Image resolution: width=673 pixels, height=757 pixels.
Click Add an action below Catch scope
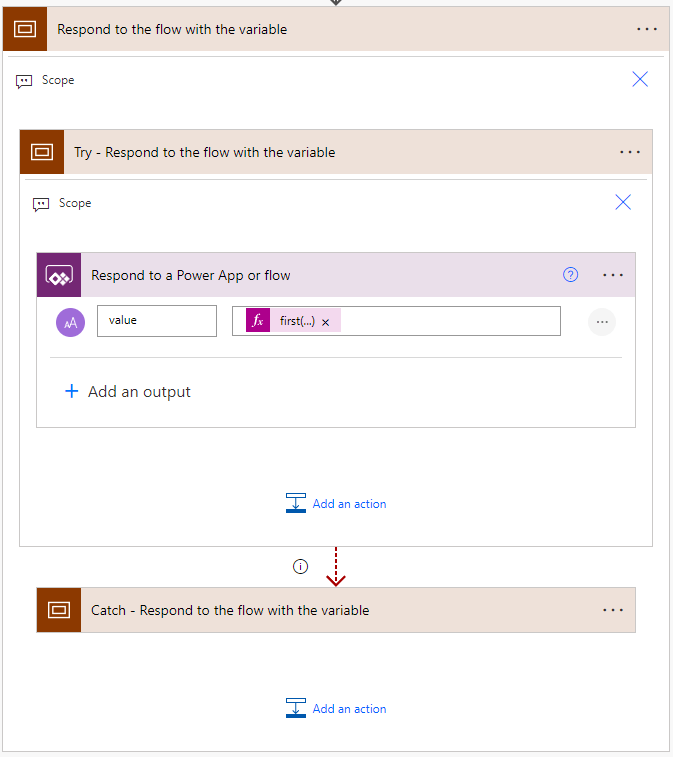click(x=336, y=709)
